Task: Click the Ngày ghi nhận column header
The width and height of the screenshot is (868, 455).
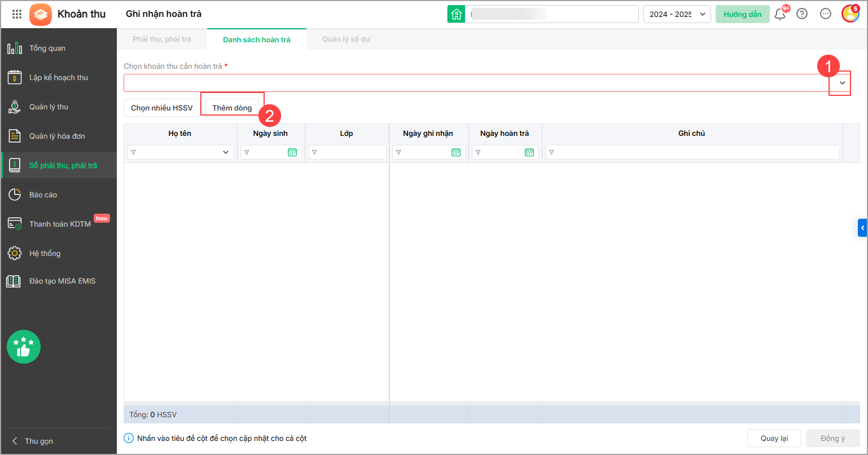Action: tap(428, 134)
